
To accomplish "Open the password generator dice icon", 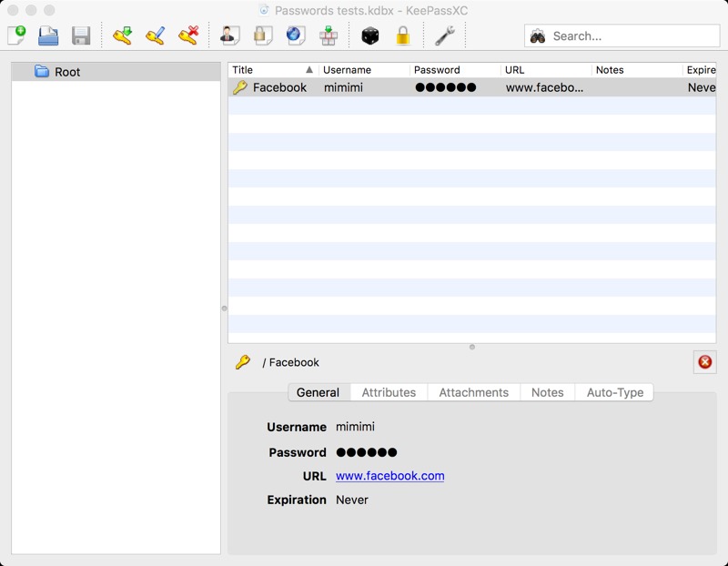I will pos(370,35).
